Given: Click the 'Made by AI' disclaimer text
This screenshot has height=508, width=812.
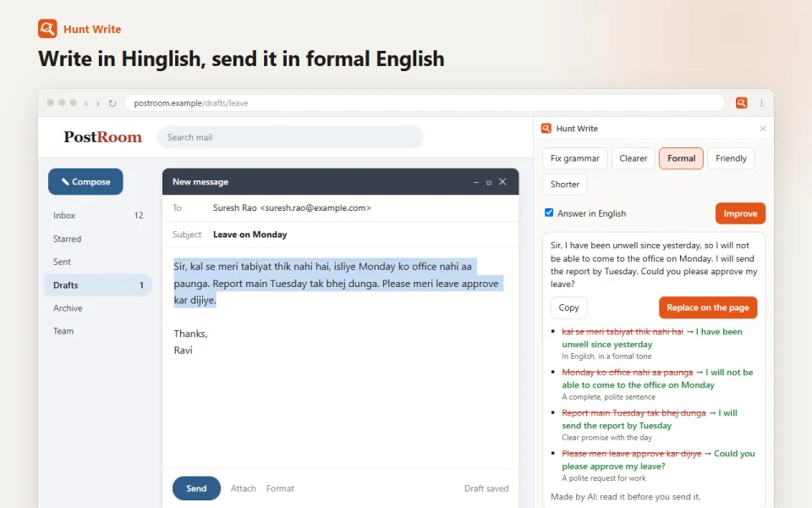Looking at the screenshot, I should point(625,497).
